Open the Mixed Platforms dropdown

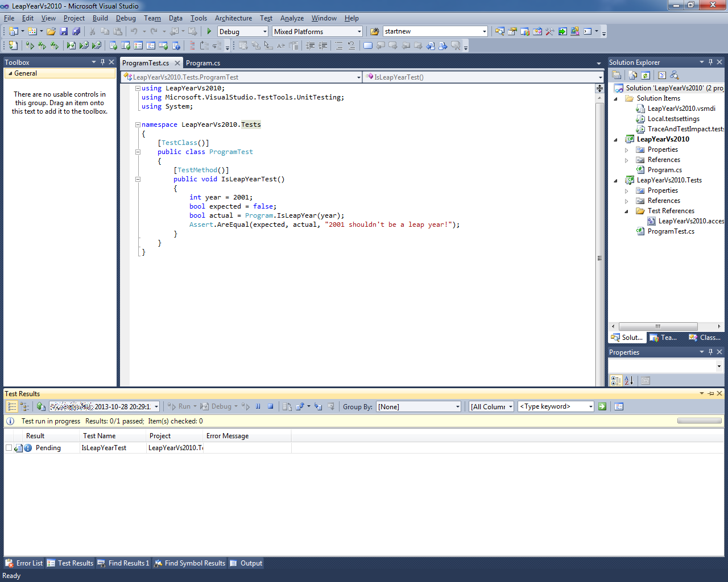[x=317, y=31]
